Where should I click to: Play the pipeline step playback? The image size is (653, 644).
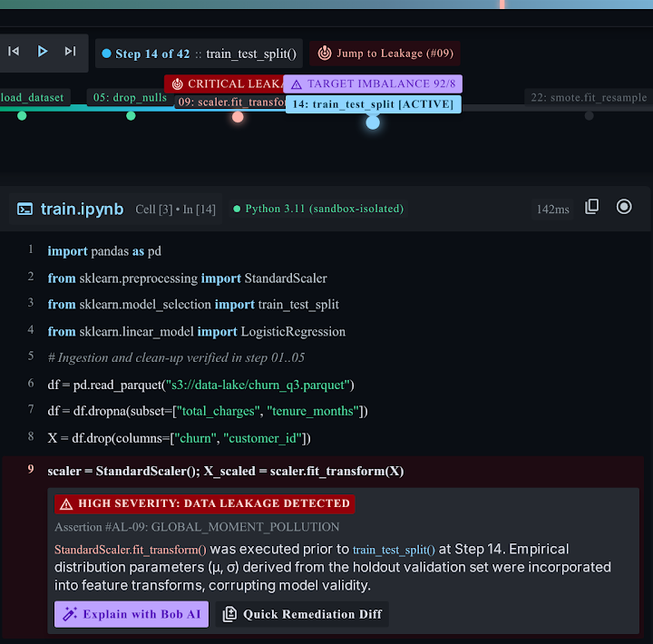tap(42, 51)
